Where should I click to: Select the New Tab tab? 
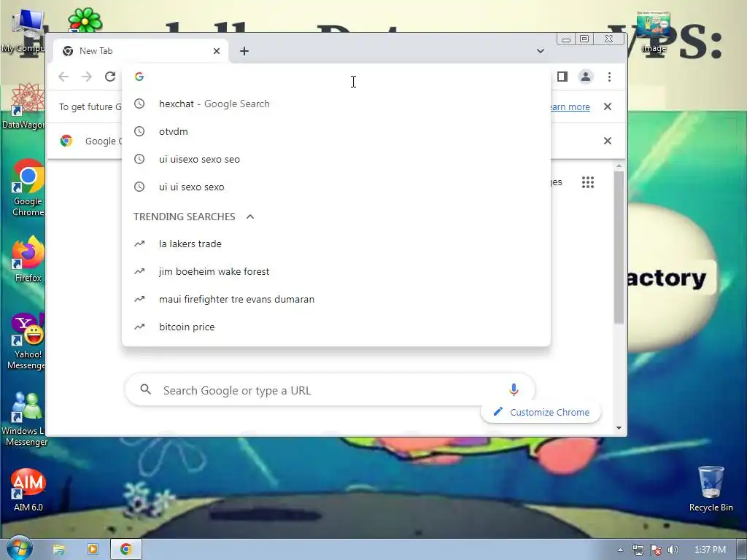click(141, 51)
